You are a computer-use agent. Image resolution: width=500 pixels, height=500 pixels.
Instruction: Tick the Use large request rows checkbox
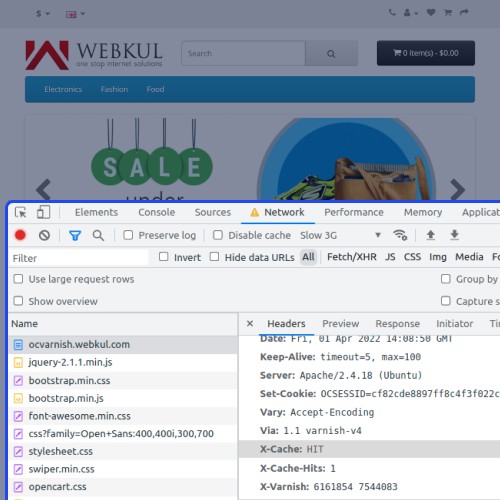pyautogui.click(x=18, y=279)
